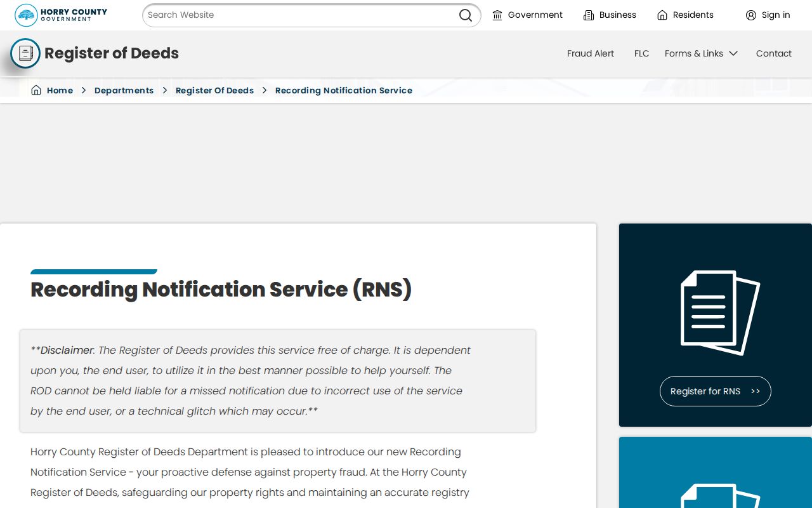Click the Business building icon
The image size is (812, 508).
589,15
